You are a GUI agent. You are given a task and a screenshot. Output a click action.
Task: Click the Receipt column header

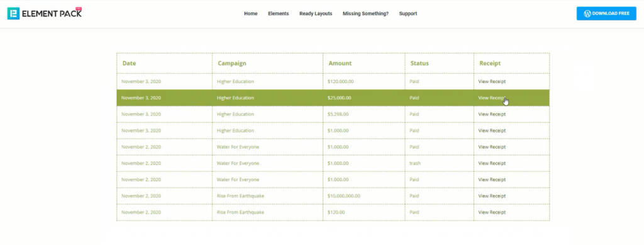[x=490, y=64]
